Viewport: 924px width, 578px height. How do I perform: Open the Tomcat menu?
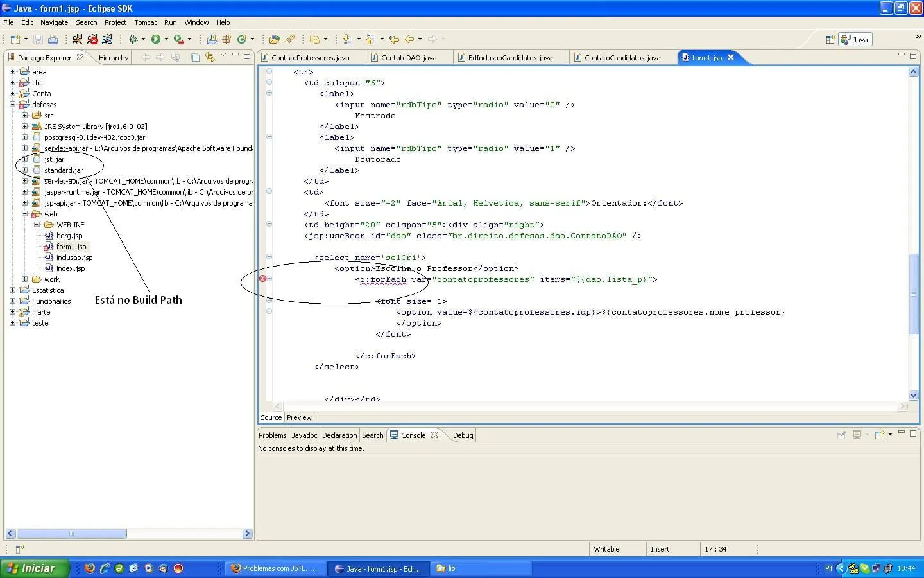click(145, 22)
